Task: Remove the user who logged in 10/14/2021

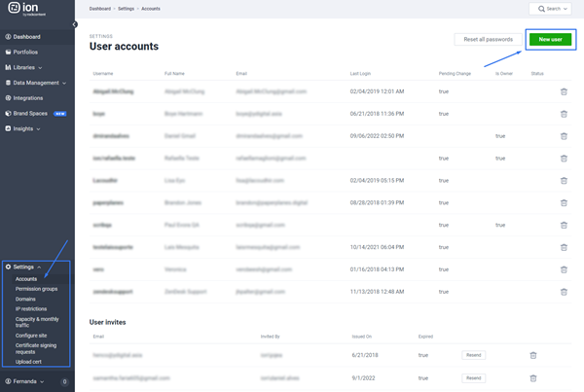Action: (x=564, y=247)
